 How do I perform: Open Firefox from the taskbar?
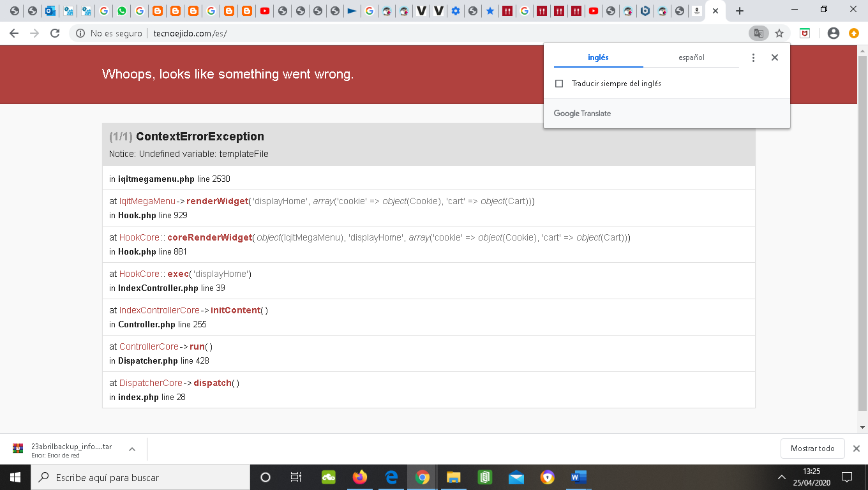coord(360,477)
